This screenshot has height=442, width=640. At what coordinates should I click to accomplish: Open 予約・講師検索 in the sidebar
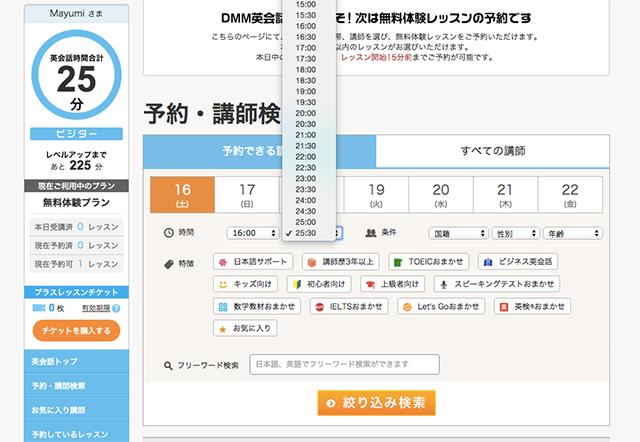coord(76,386)
